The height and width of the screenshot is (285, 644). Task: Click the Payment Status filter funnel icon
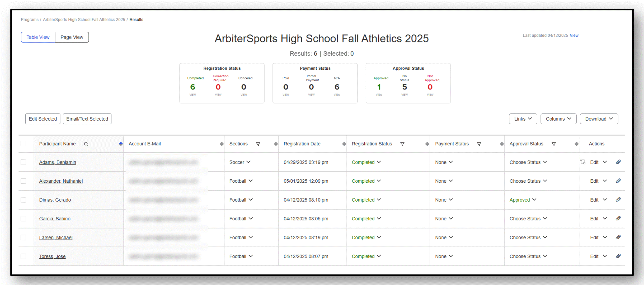479,144
